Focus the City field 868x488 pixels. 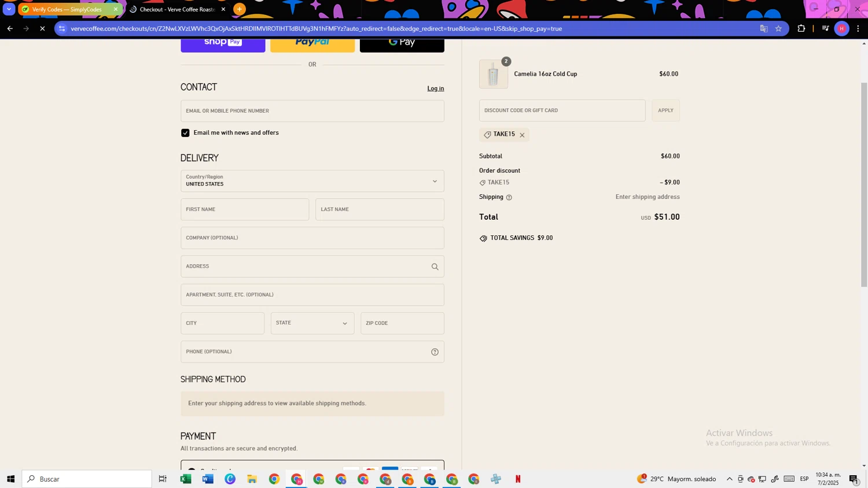222,323
